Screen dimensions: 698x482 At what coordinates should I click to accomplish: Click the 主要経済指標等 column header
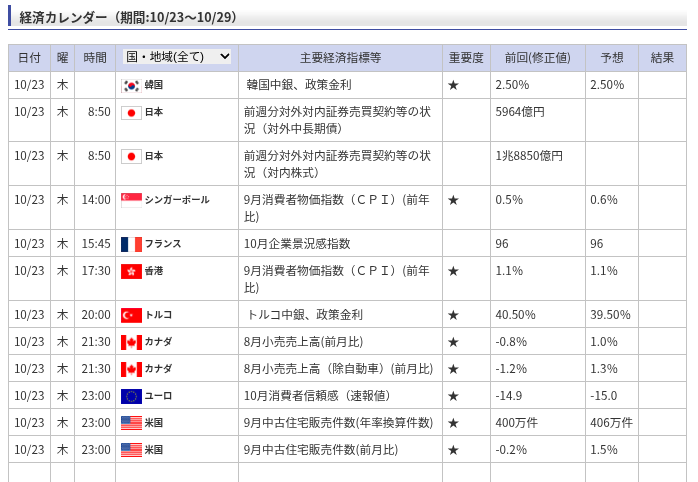point(340,58)
